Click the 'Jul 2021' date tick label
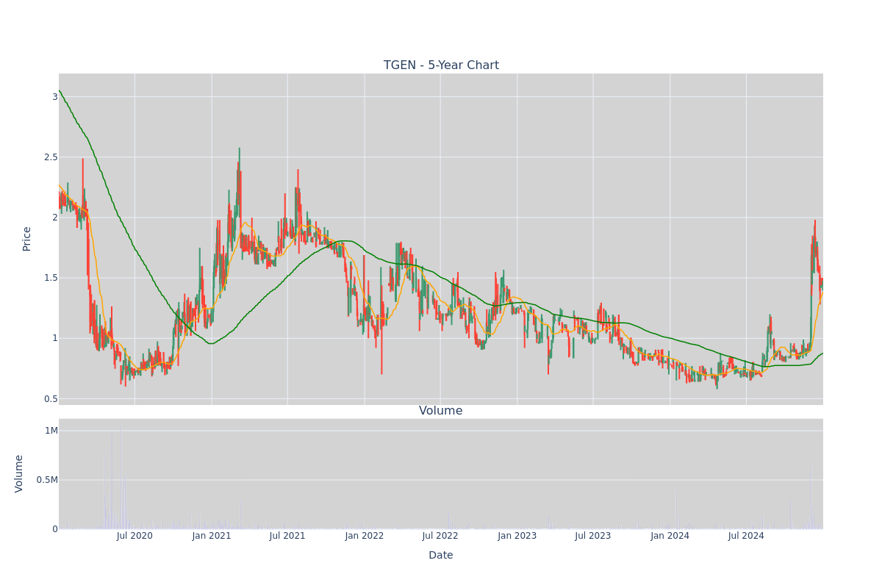Screen dimensions: 882x588 tap(287, 536)
